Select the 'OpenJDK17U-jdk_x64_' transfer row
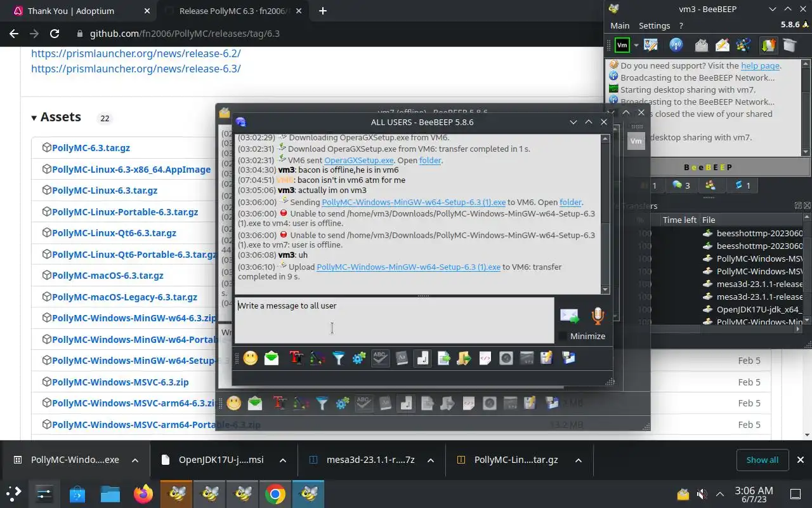Screen dimensions: 812x508 pos(752,309)
